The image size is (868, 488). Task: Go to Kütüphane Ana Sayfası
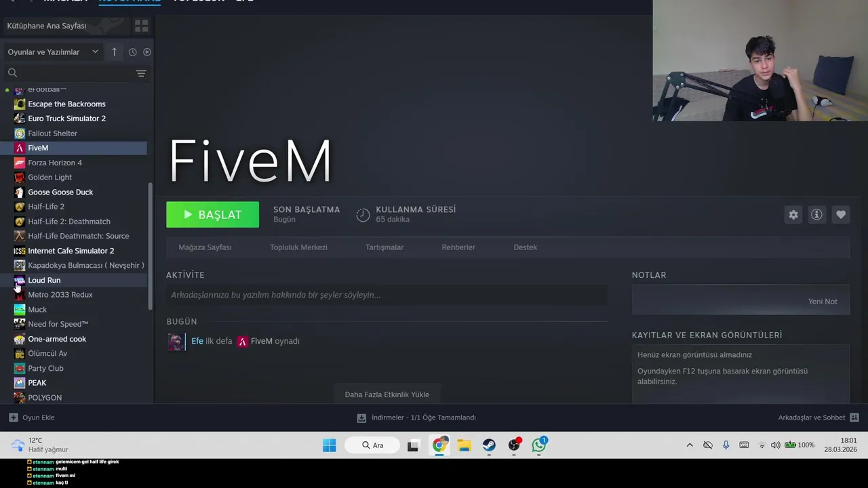(47, 26)
